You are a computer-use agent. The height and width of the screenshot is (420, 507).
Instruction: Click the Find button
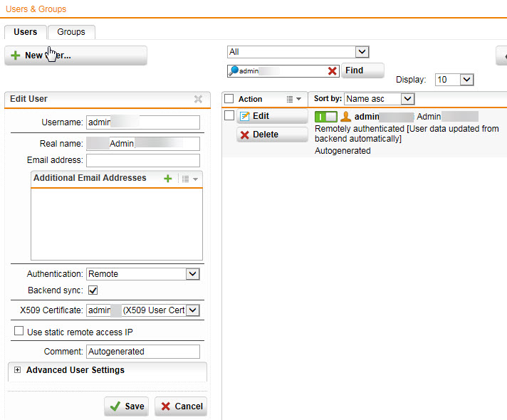click(362, 70)
